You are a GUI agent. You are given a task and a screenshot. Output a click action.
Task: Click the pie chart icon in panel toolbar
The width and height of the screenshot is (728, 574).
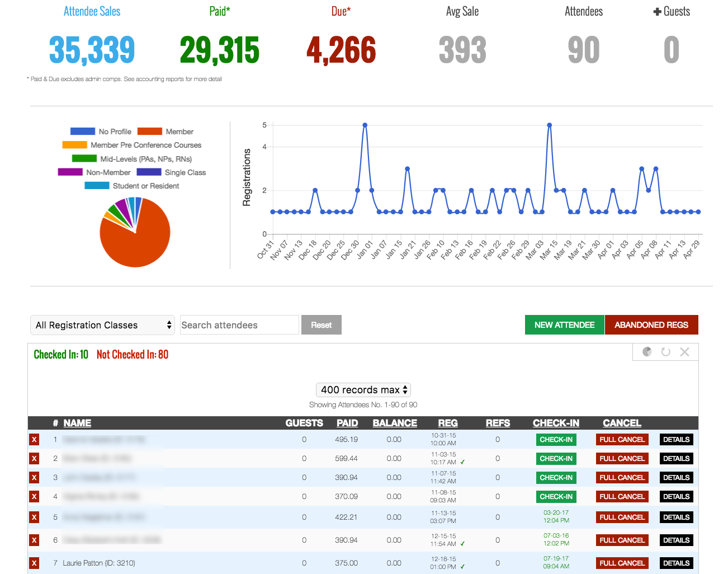click(x=647, y=352)
